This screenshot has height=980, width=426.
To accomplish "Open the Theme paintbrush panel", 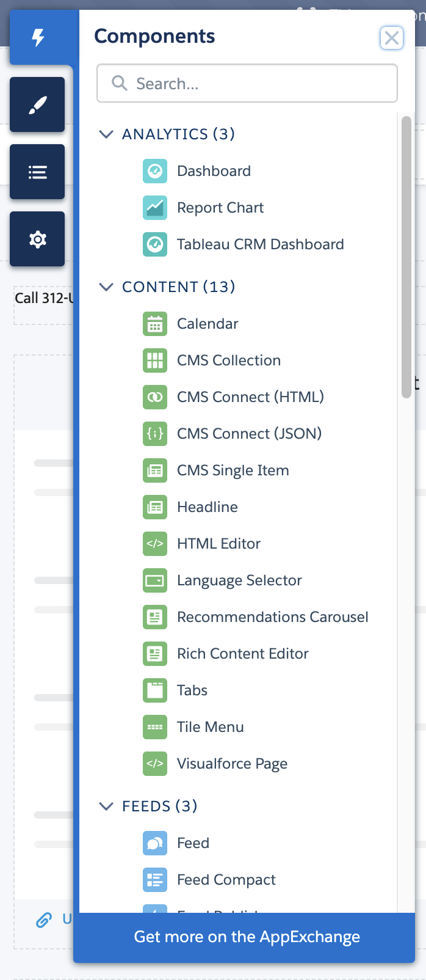I will coord(37,104).
